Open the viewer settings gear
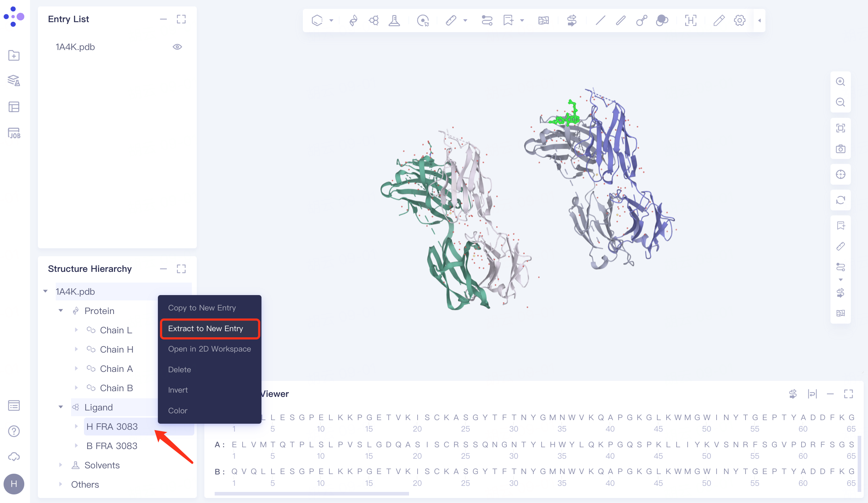 (739, 20)
